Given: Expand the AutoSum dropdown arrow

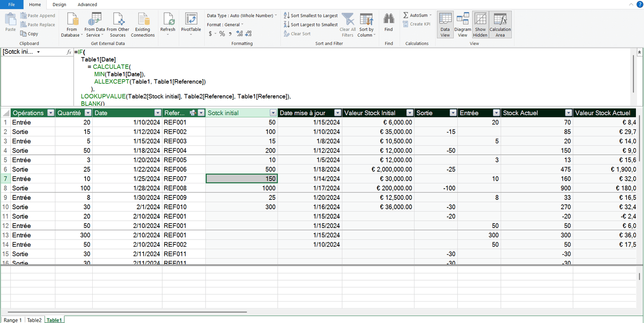Looking at the screenshot, I should [x=431, y=15].
